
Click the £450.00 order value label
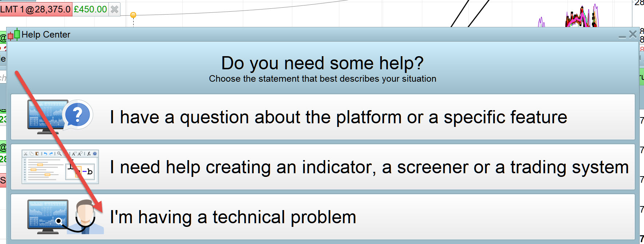90,9
